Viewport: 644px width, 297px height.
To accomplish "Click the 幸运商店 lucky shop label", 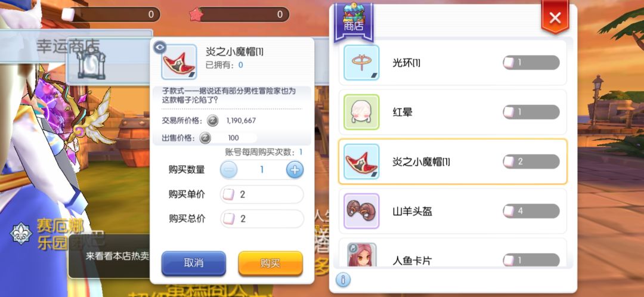I will coord(68,46).
